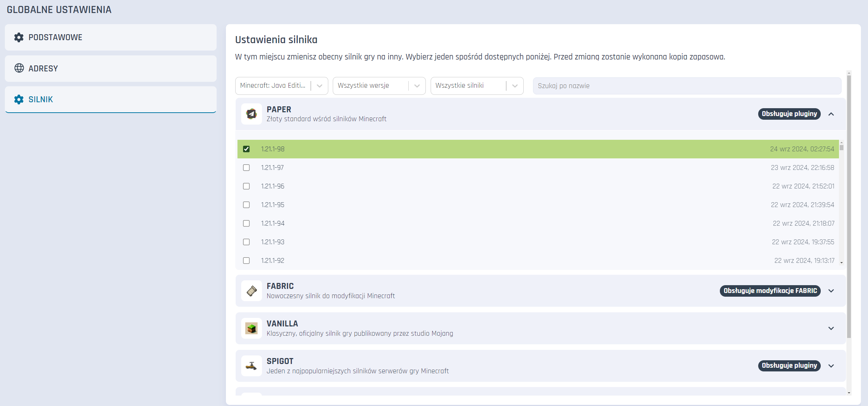Open the Wszystkie wersje dropdown
Screen dimensions: 868x406
tap(379, 86)
